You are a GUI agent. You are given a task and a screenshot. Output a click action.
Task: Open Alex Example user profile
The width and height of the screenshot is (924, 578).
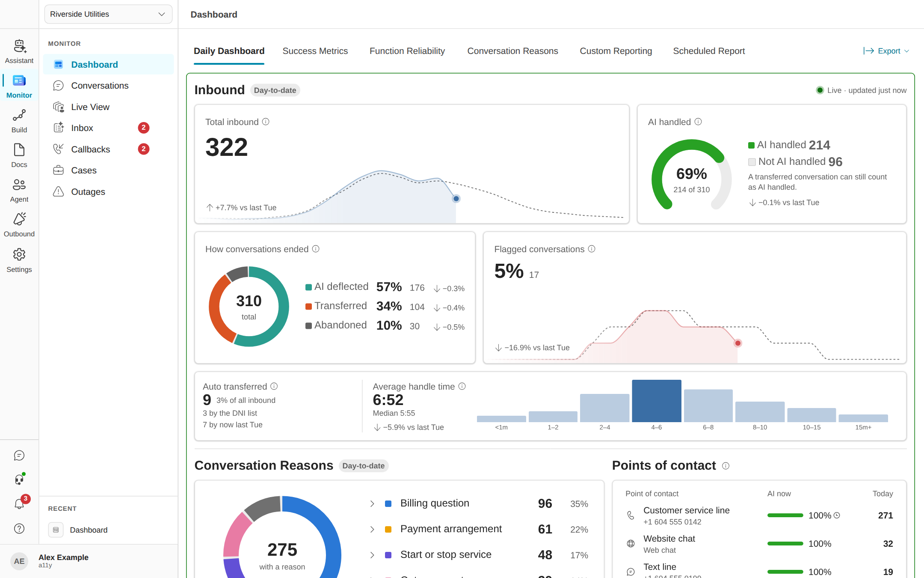tap(89, 561)
